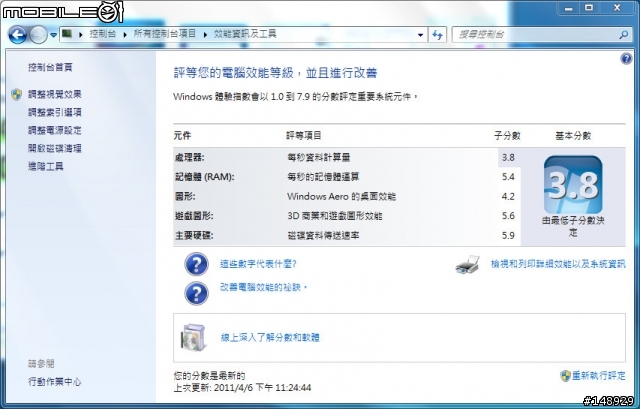640x409 pixels.
Task: Select the 遊戲圖形 row label
Action: point(194,216)
